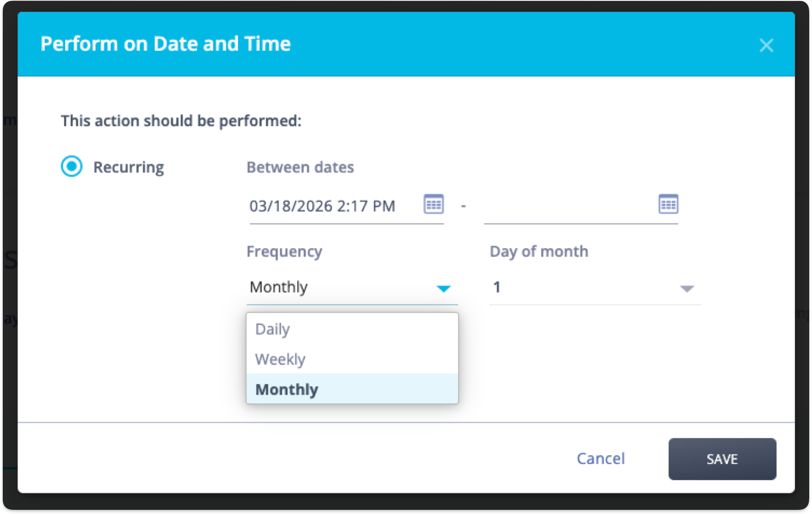Select the Recurring radio button

tap(72, 166)
